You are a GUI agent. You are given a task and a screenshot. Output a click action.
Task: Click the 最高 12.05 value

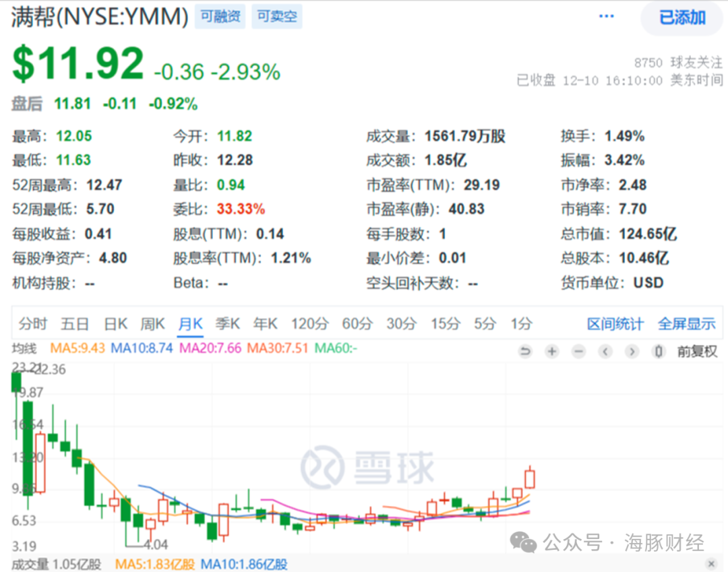(x=74, y=136)
